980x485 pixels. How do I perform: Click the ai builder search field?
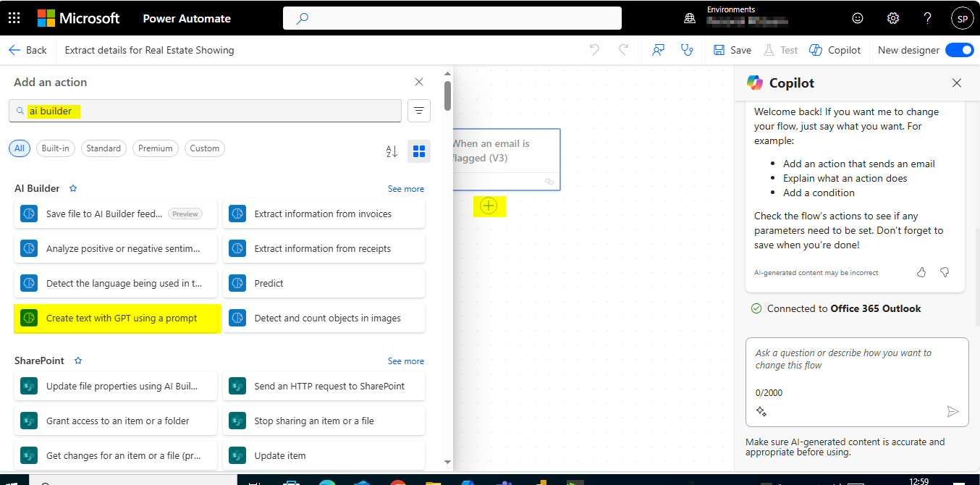click(205, 111)
